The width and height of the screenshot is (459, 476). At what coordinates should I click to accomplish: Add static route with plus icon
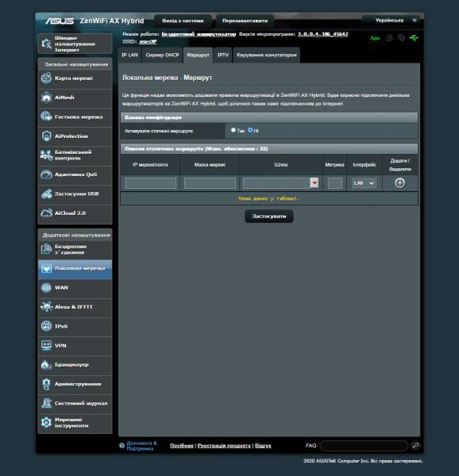point(399,182)
